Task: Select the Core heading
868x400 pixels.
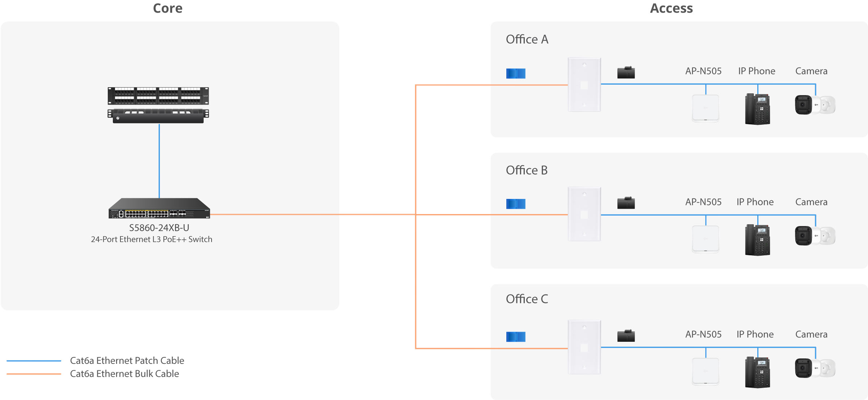Action: pos(168,8)
